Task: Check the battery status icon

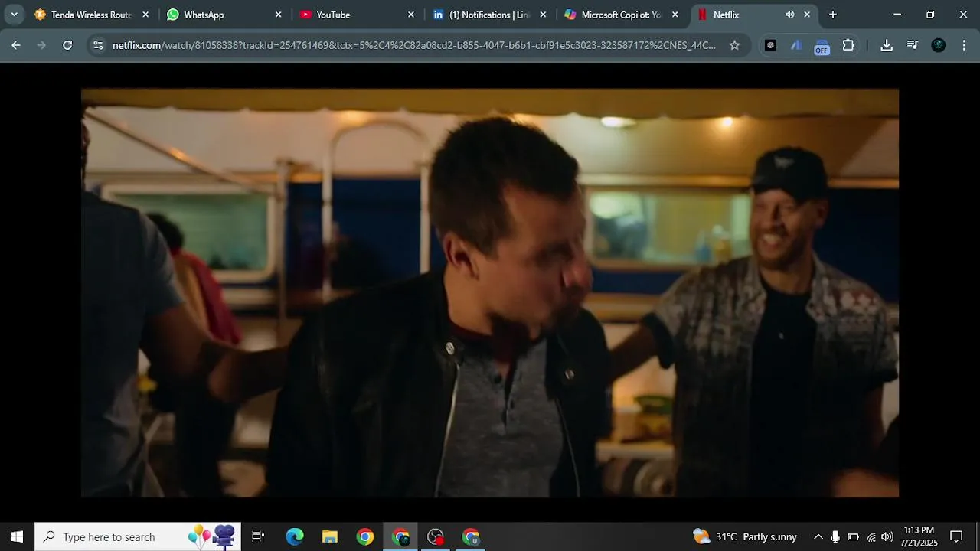Action: pyautogui.click(x=853, y=536)
